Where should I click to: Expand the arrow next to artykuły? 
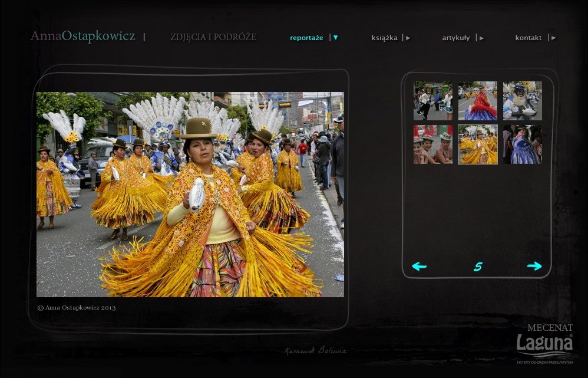coord(481,38)
